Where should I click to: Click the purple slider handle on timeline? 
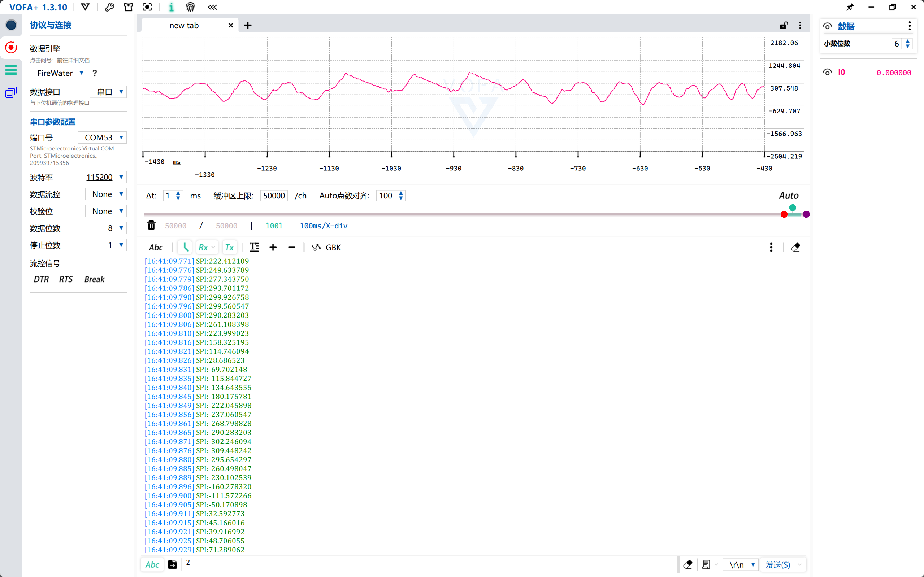tap(806, 214)
